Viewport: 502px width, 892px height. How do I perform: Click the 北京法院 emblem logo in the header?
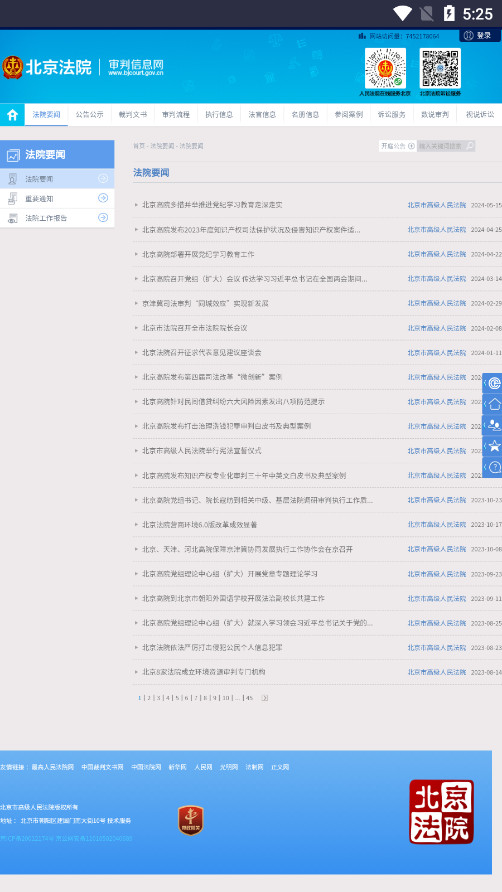click(13, 67)
